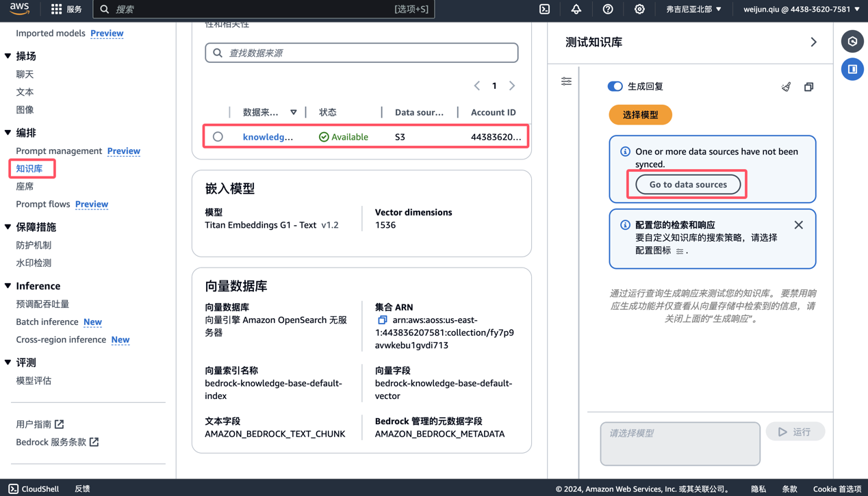Open the knowledge base sidebar item
The width and height of the screenshot is (868, 496).
(29, 168)
